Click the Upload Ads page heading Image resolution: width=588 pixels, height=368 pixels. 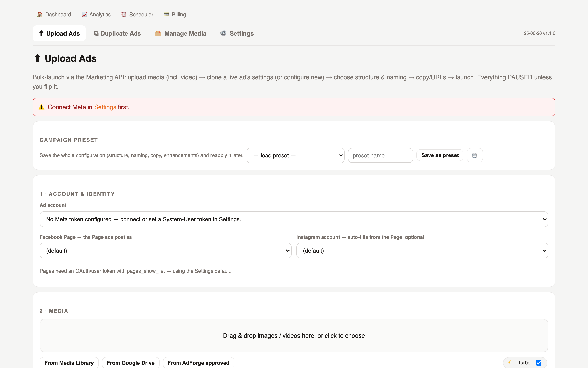65,58
